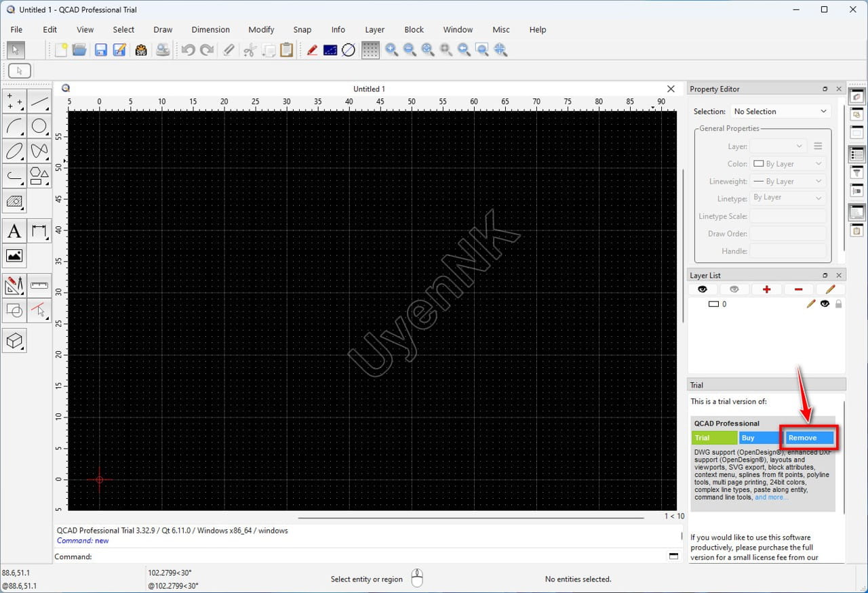Image resolution: width=868 pixels, height=593 pixels.
Task: Add a layer with red plus button
Action: pos(766,289)
